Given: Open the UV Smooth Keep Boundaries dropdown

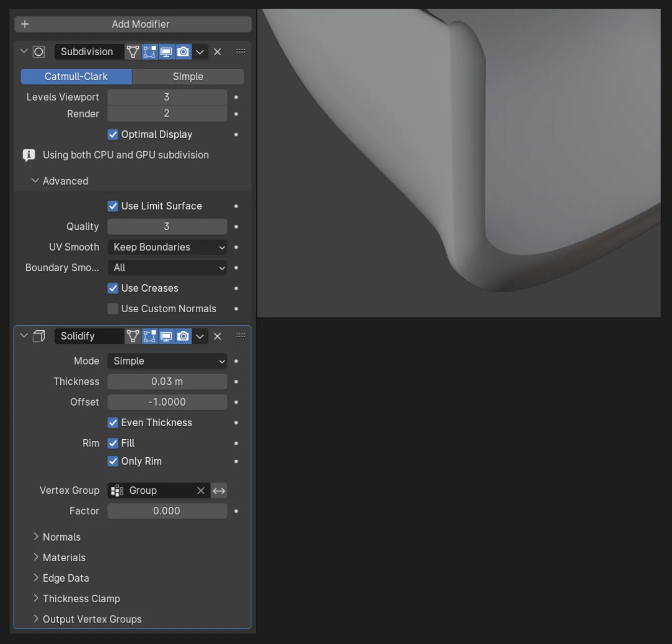Looking at the screenshot, I should (167, 247).
